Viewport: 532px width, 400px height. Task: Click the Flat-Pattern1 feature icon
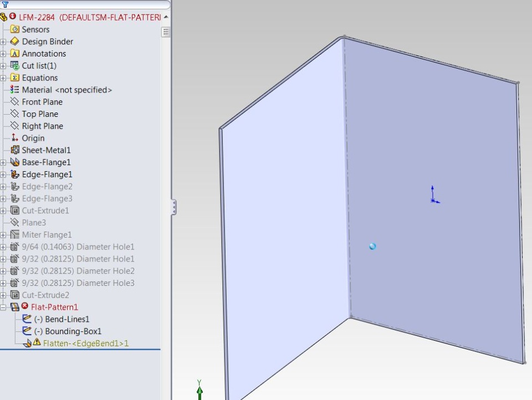(14, 307)
